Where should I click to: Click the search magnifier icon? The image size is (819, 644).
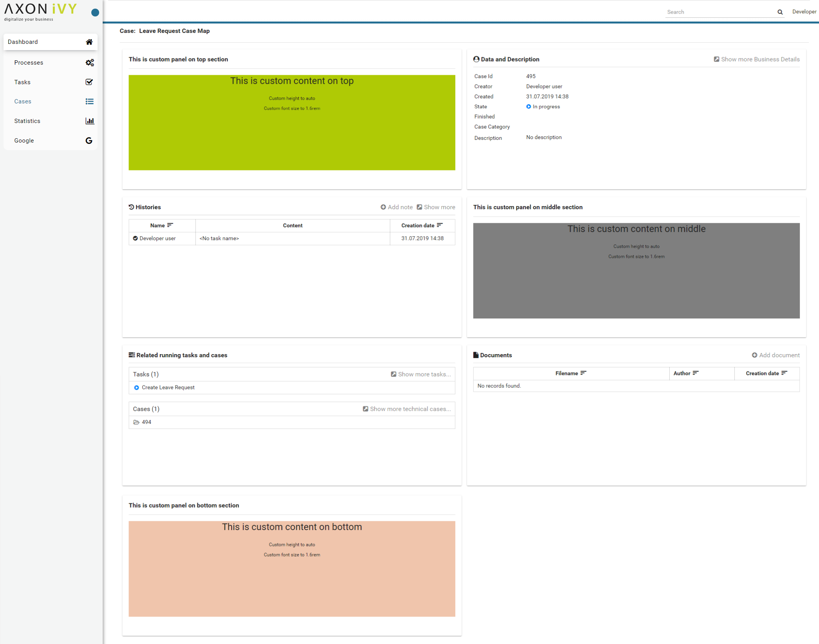pos(780,12)
